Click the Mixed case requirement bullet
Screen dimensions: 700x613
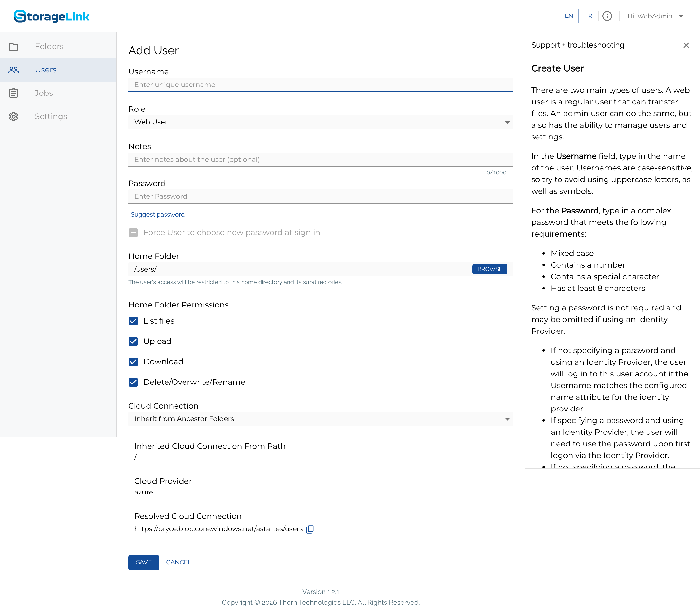point(572,254)
